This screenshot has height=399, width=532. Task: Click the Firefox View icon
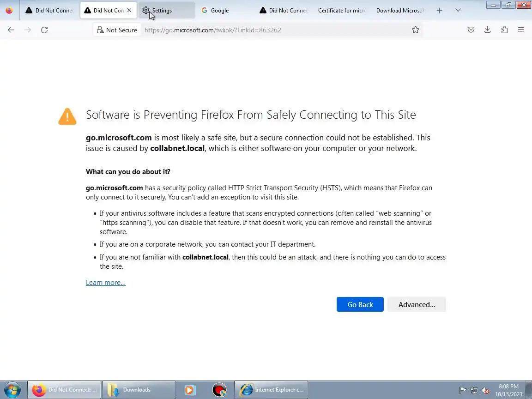(9, 11)
